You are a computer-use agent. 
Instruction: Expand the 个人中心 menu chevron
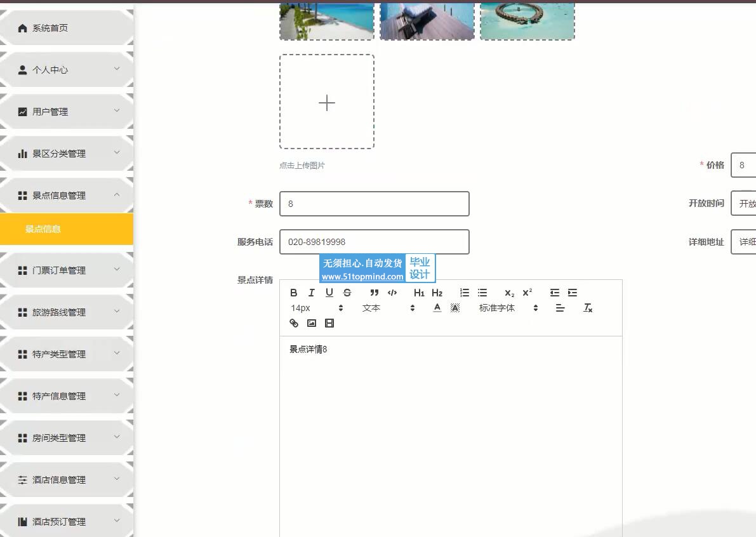117,69
